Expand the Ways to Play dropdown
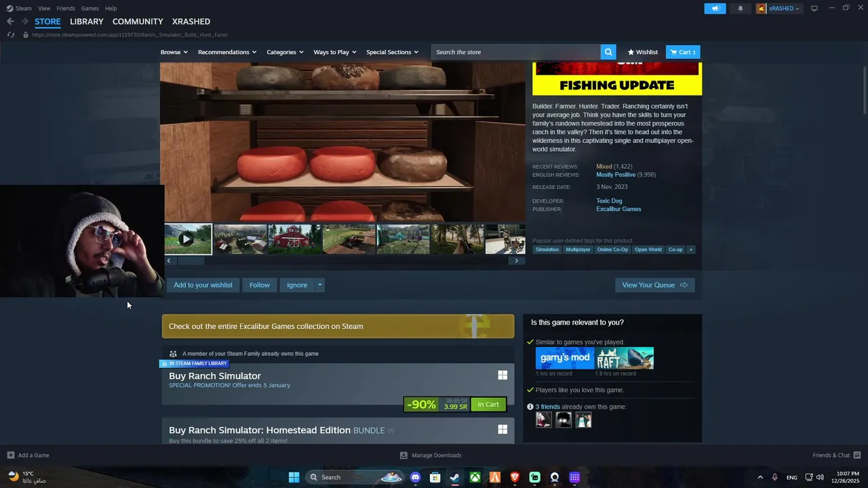 coord(335,52)
